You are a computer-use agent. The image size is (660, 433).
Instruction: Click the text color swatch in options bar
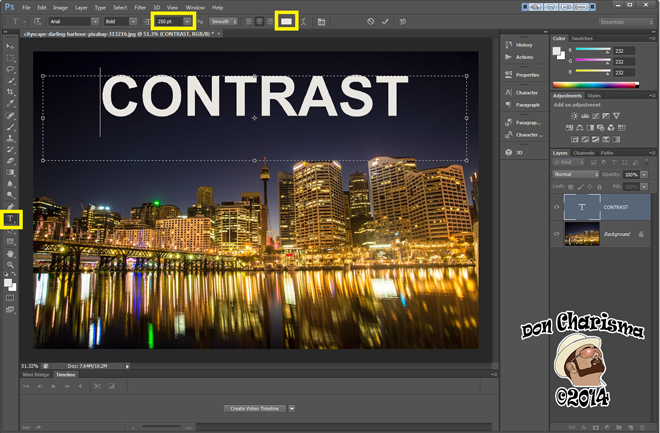tap(285, 21)
